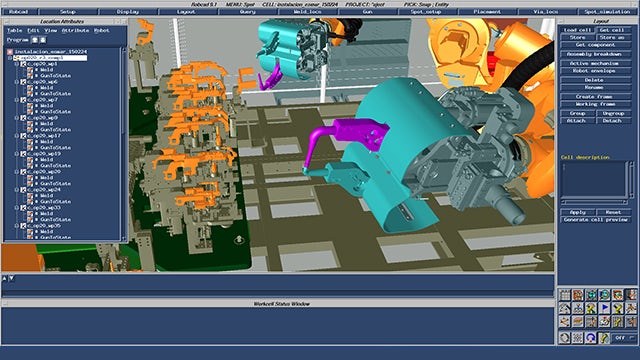Collapse the c_op20_wp24 tree node

[x=17, y=189]
